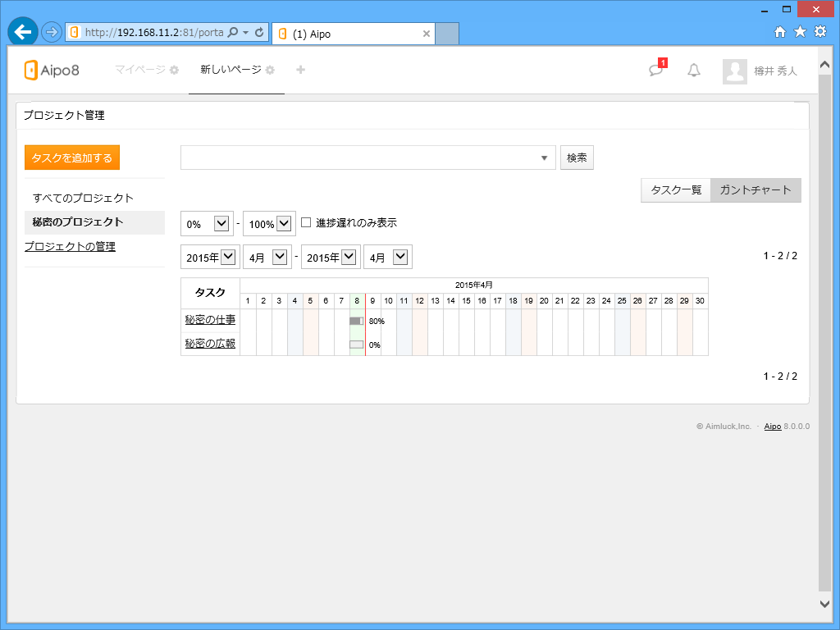The height and width of the screenshot is (630, 840).
Task: Open プロジェクトの管理 link
Action: point(71,246)
